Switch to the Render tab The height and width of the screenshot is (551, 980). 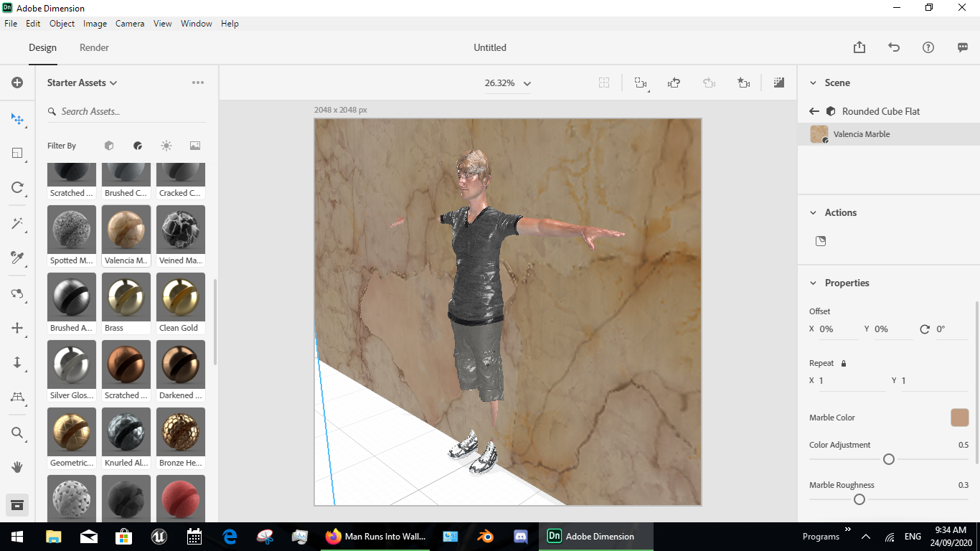(x=93, y=47)
